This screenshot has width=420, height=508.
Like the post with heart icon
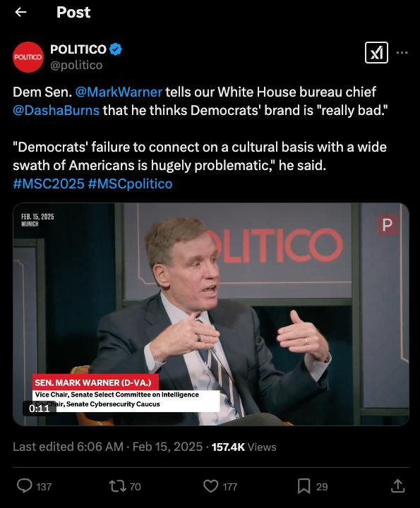point(210,486)
